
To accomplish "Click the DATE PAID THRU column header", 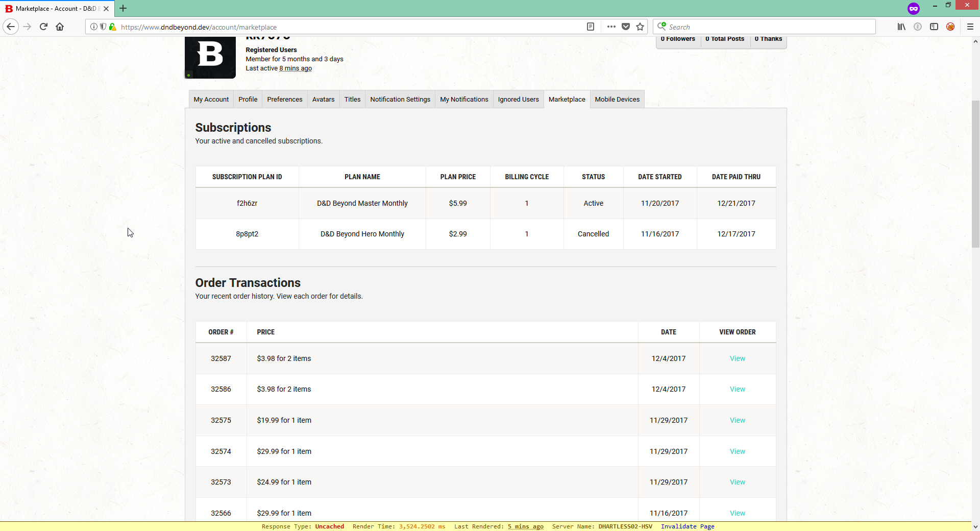I will pos(736,177).
